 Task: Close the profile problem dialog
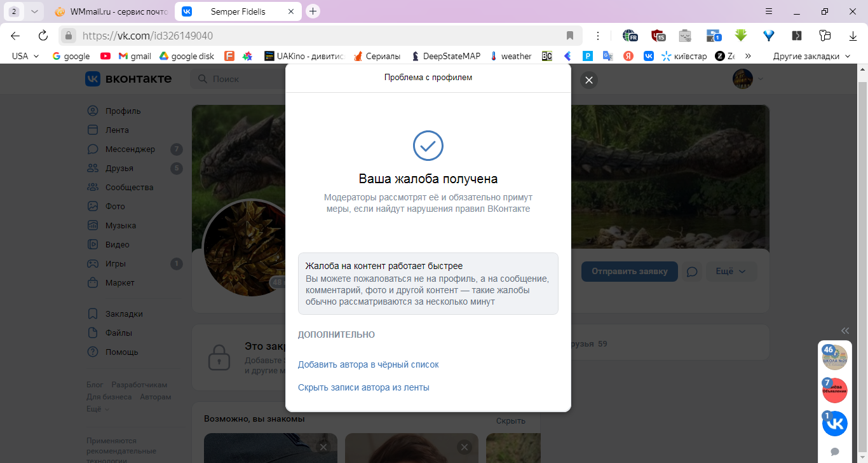588,80
